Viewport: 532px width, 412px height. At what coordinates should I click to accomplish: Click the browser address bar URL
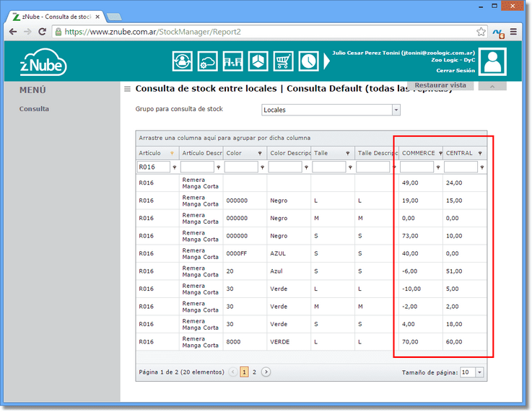click(153, 32)
